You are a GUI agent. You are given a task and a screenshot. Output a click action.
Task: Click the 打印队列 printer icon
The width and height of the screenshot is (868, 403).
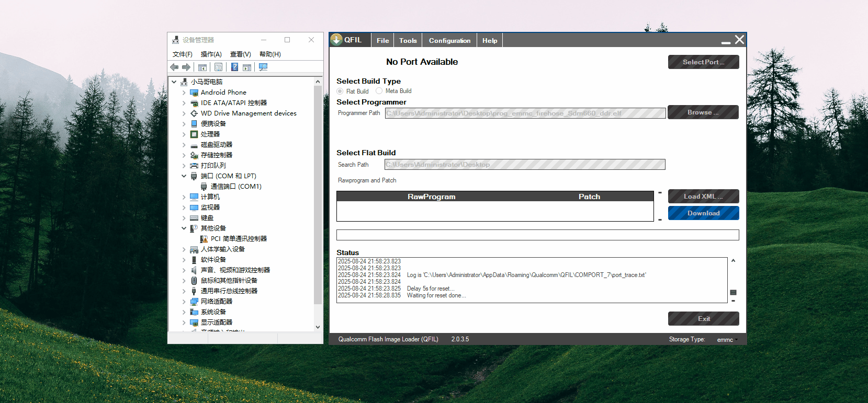click(x=194, y=166)
